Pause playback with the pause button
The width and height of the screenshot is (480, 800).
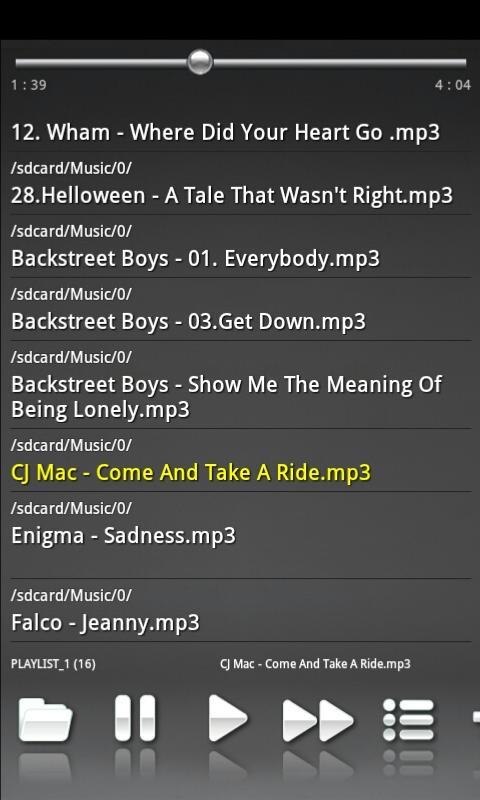coord(135,718)
